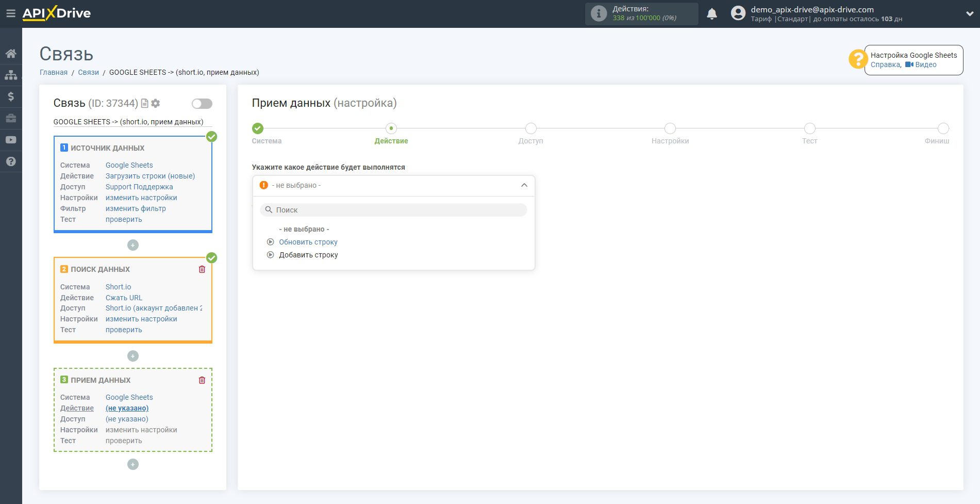Image resolution: width=980 pixels, height=504 pixels.
Task: Click the actions info icon
Action: pyautogui.click(x=599, y=13)
